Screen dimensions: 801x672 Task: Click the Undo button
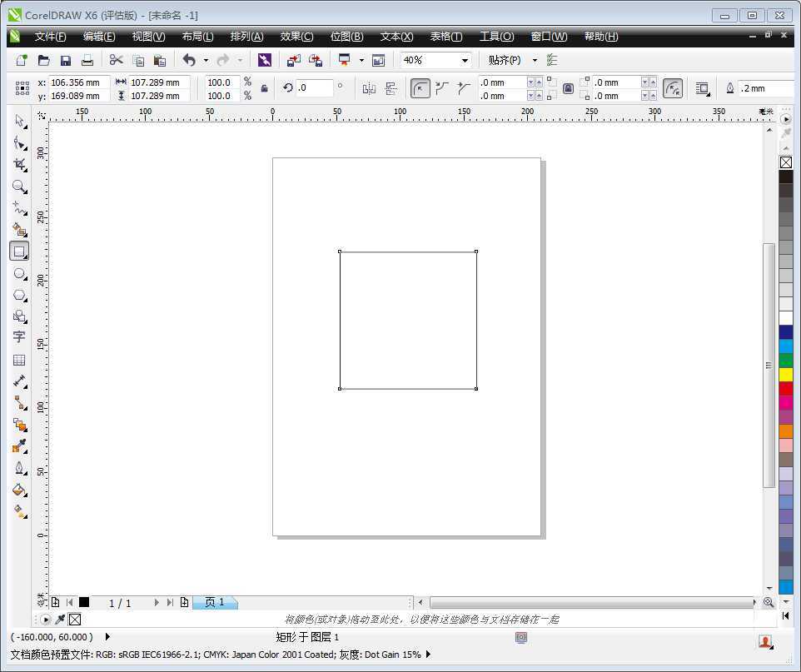click(190, 59)
